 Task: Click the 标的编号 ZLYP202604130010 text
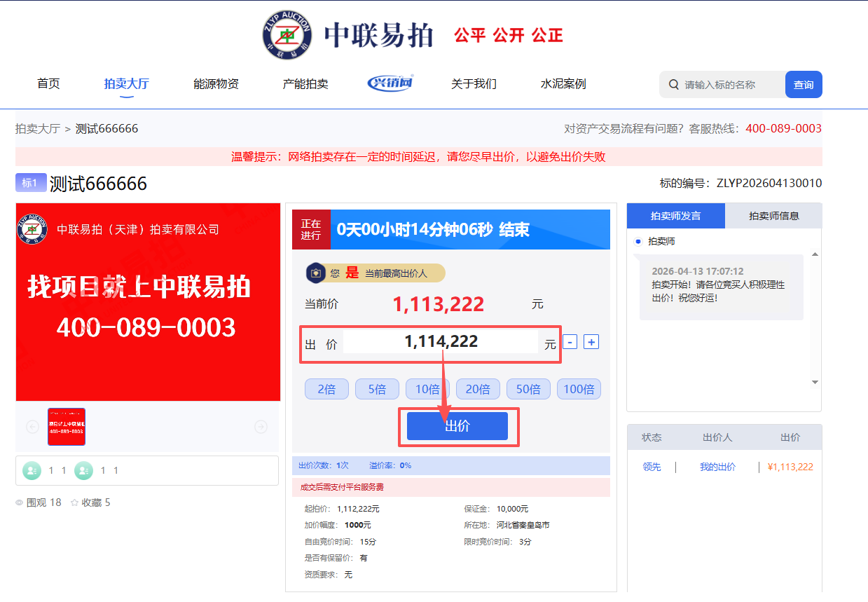(x=740, y=184)
